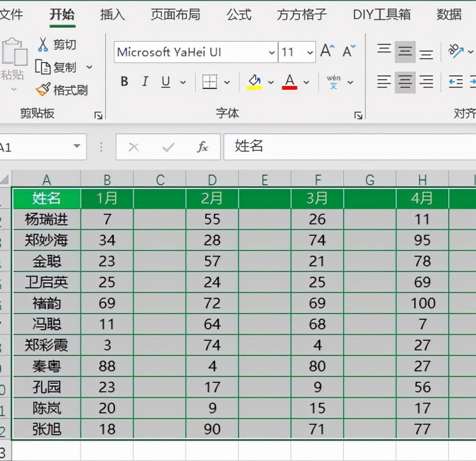Screen dimensions: 476x461
Task: Click the Cut scissors icon
Action: pyautogui.click(x=43, y=44)
